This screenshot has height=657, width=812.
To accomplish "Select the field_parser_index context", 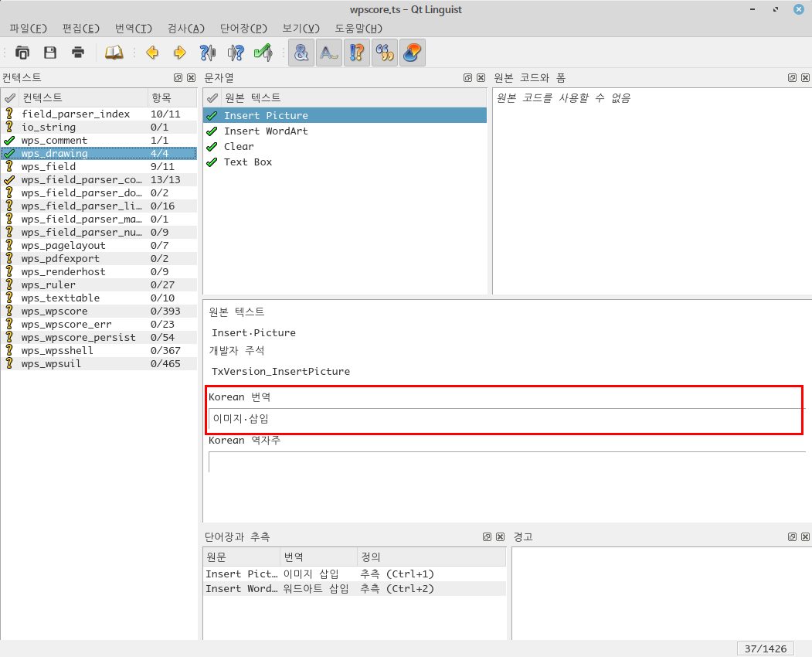I will 99,114.
